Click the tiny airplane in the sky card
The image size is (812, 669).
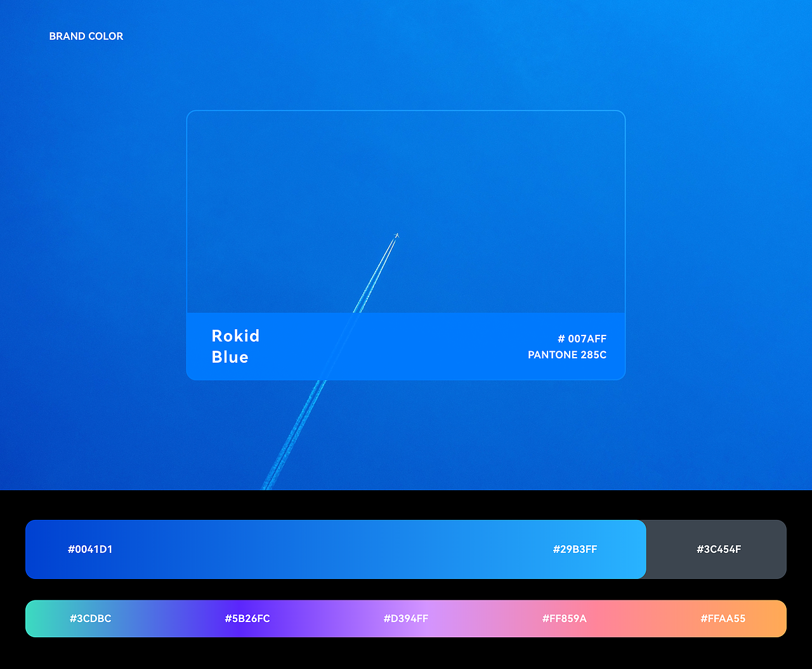(x=397, y=235)
